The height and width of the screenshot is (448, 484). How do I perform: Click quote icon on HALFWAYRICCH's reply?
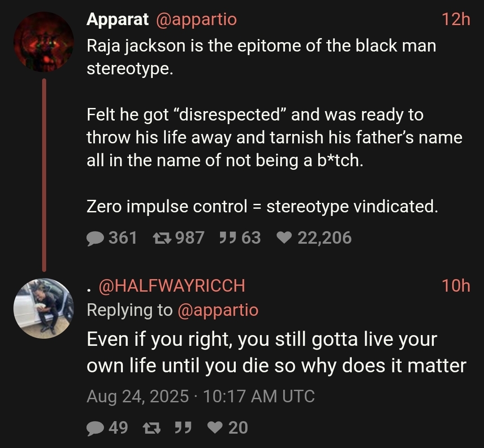pyautogui.click(x=183, y=428)
